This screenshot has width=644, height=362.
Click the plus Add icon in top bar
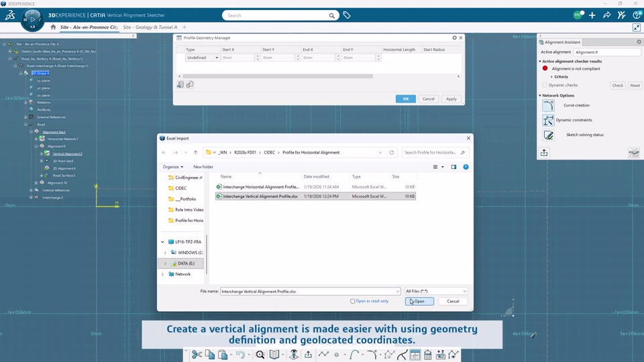[x=592, y=15]
